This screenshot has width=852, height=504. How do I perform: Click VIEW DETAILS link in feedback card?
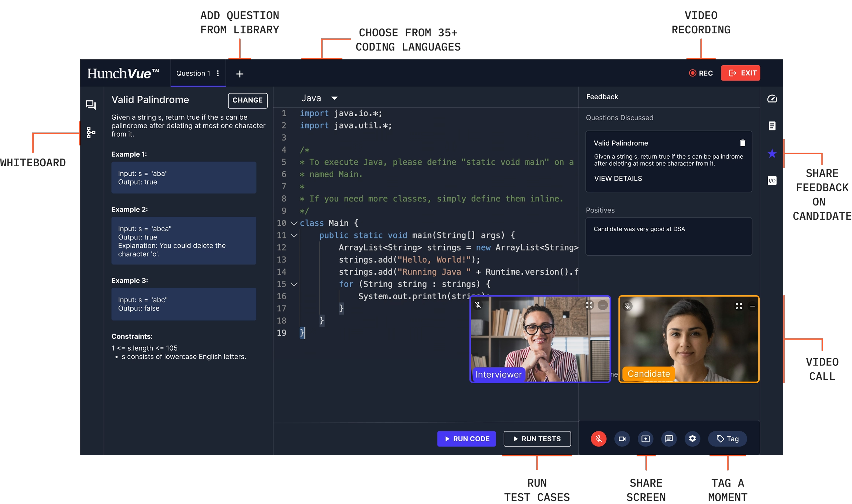(x=618, y=179)
